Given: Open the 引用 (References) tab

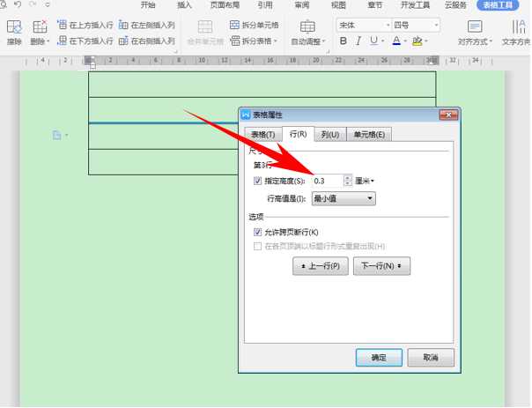Looking at the screenshot, I should 265,5.
